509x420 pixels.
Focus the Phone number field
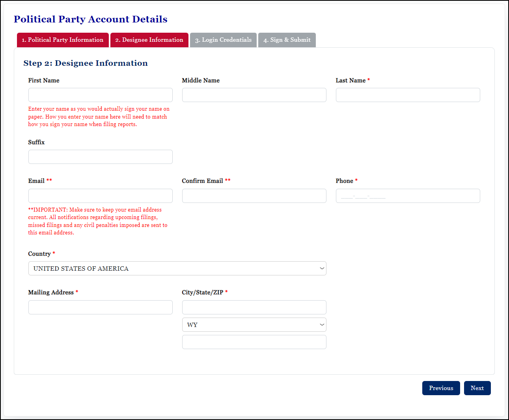(408, 196)
